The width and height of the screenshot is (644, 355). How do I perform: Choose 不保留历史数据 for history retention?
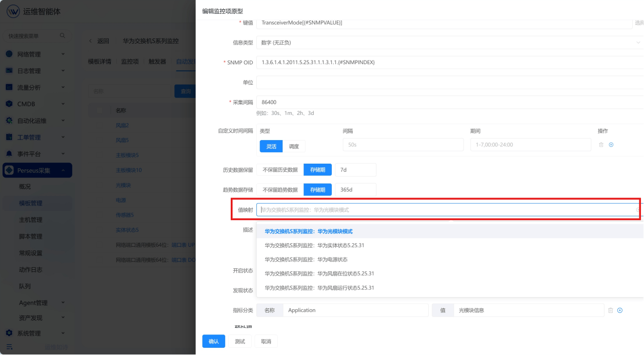point(280,170)
